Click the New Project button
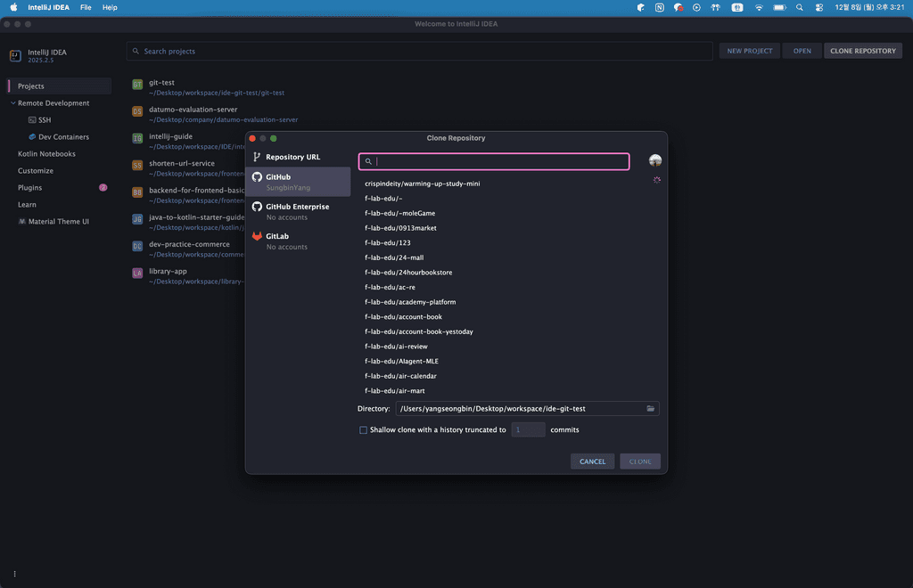This screenshot has height=588, width=913. [749, 51]
